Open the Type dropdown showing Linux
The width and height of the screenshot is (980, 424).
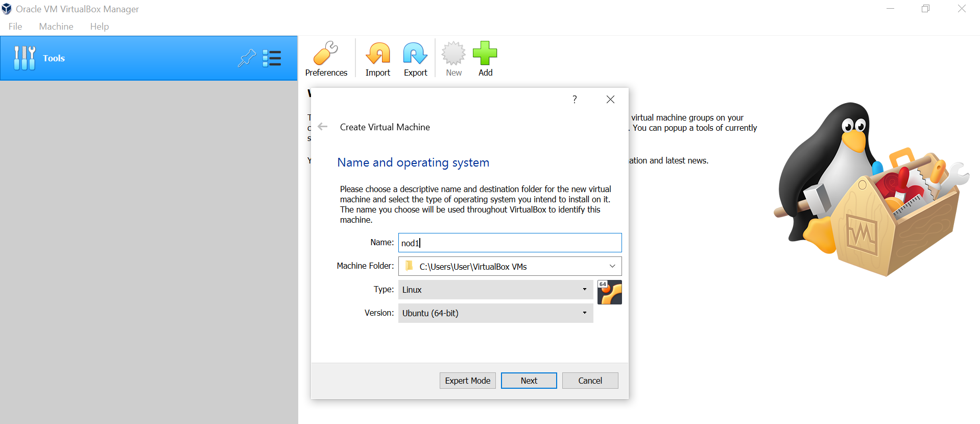click(495, 290)
